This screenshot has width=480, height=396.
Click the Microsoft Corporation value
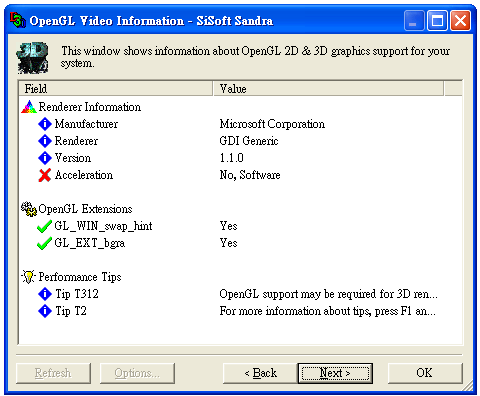(272, 124)
